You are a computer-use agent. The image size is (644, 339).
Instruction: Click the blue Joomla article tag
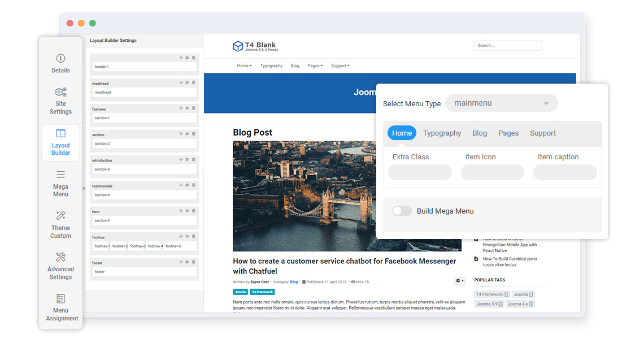(x=240, y=292)
